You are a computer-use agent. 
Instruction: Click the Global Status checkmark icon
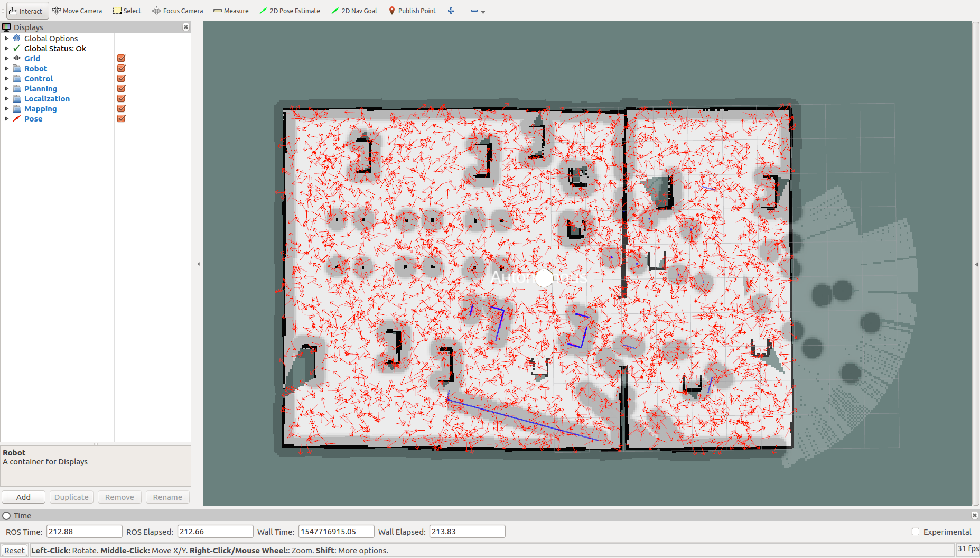click(x=17, y=48)
